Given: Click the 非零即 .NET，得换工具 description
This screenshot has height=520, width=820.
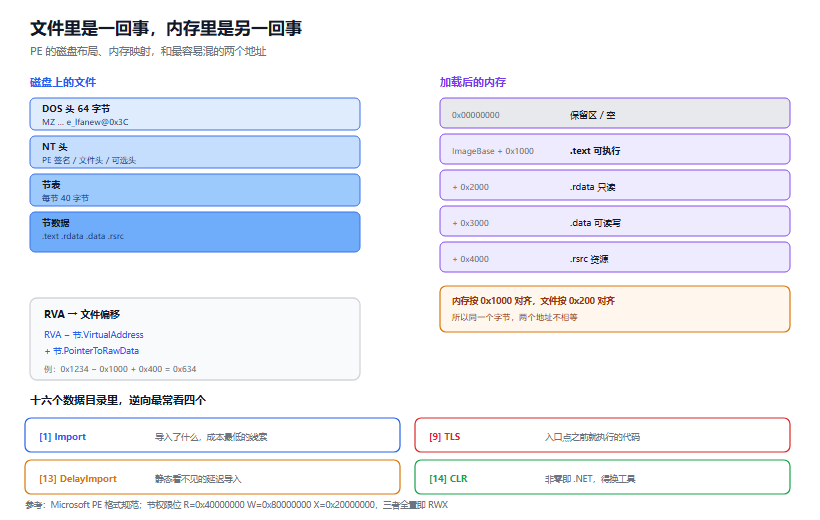Looking at the screenshot, I should 590,479.
